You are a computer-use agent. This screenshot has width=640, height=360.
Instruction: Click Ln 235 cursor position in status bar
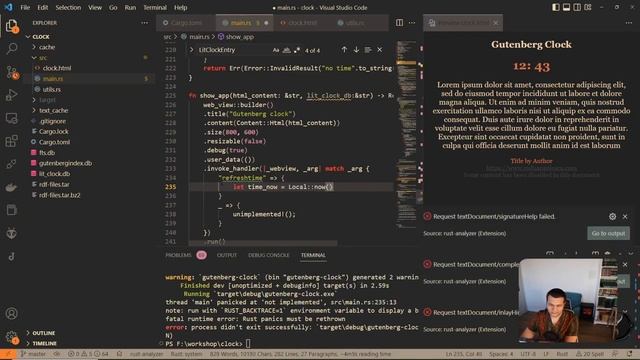[x=464, y=354]
